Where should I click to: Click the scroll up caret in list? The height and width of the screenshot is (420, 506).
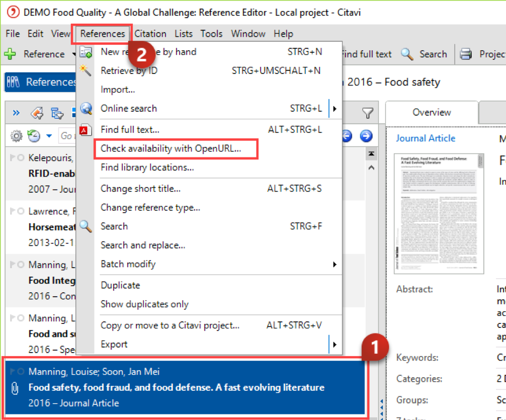[371, 167]
